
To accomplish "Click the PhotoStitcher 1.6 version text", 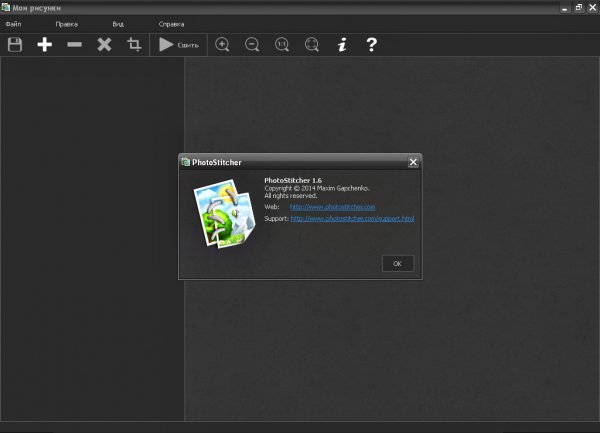I will (293, 180).
